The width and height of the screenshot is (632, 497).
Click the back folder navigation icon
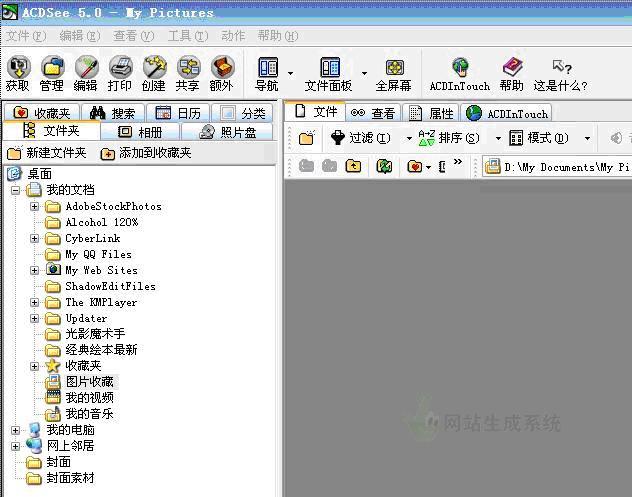click(306, 166)
